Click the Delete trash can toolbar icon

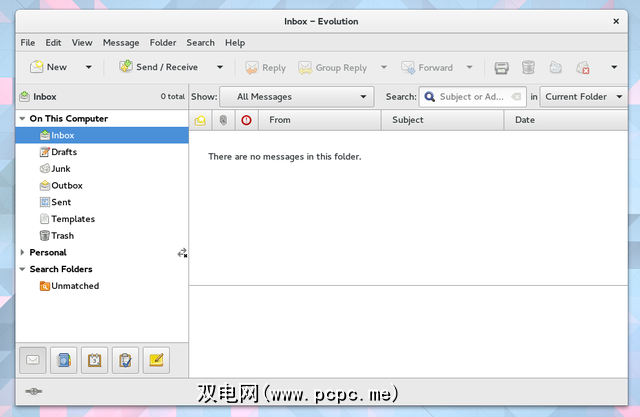coord(528,67)
